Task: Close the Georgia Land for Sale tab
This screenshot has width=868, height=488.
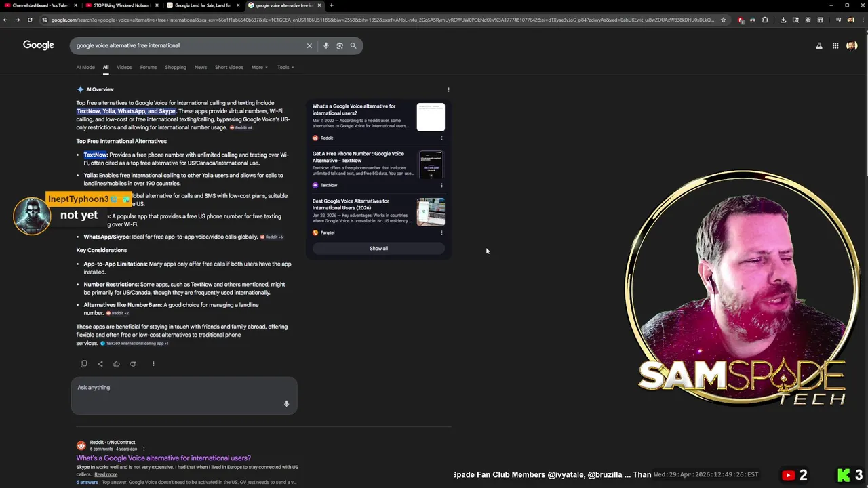Action: [238, 5]
